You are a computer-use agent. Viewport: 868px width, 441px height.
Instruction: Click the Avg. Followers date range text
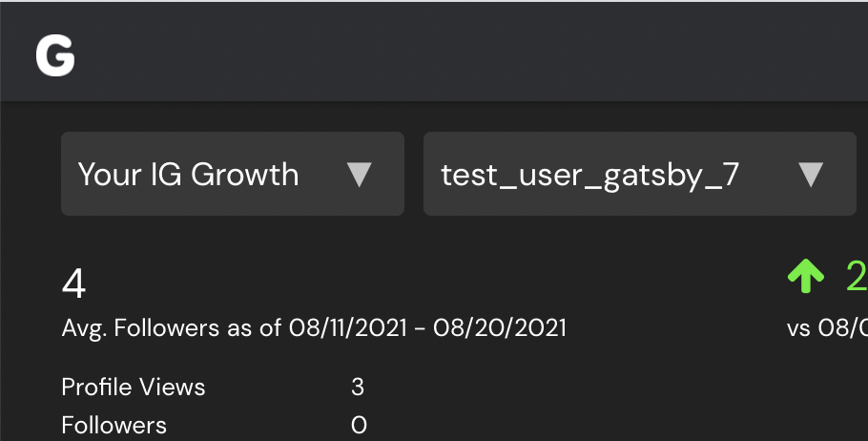314,327
